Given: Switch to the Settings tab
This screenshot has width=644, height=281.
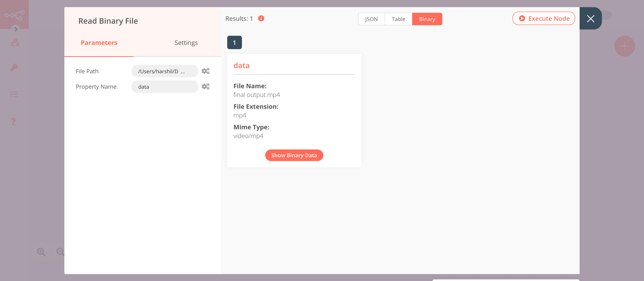Looking at the screenshot, I should (186, 42).
